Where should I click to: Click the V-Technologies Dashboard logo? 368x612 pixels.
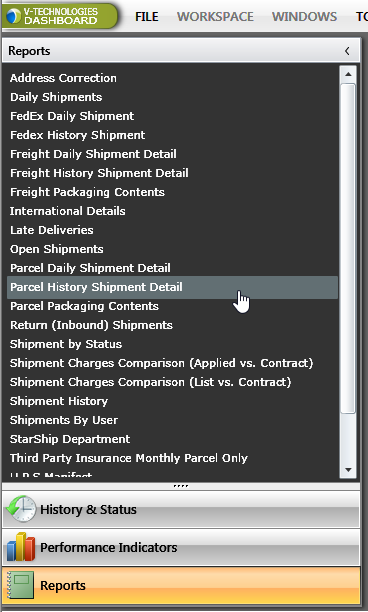(x=59, y=16)
